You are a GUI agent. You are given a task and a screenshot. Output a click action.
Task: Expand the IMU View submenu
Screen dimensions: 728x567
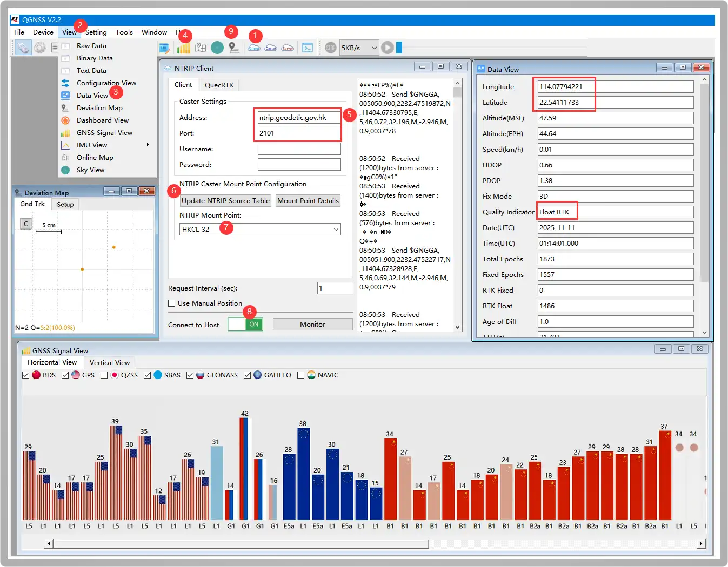click(92, 145)
